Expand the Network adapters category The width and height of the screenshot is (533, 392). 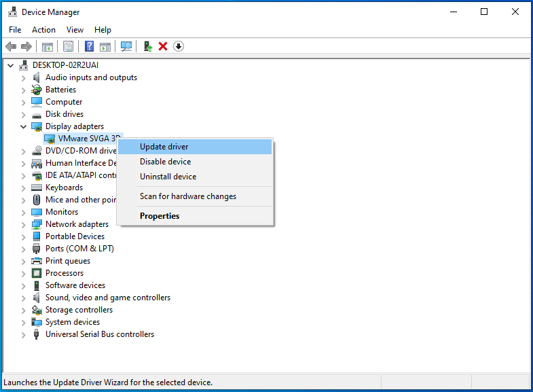24,224
